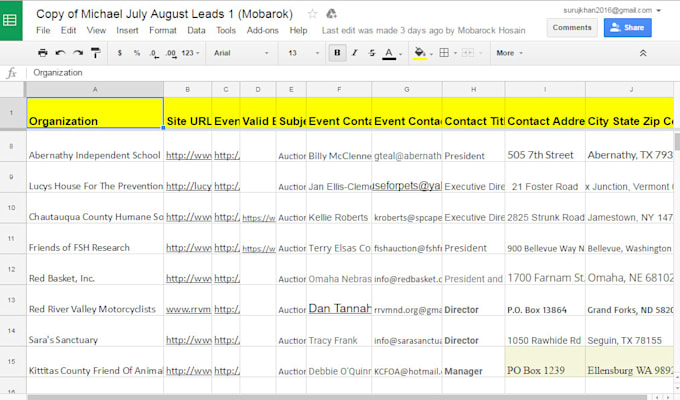
Task: Open the www.rrvm site URL link
Action: click(x=188, y=309)
